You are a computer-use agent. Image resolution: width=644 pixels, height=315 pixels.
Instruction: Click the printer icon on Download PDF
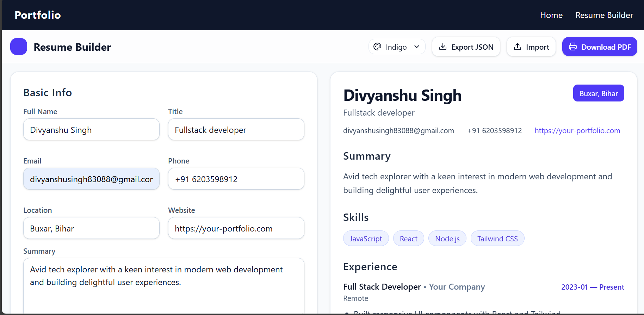coord(573,47)
